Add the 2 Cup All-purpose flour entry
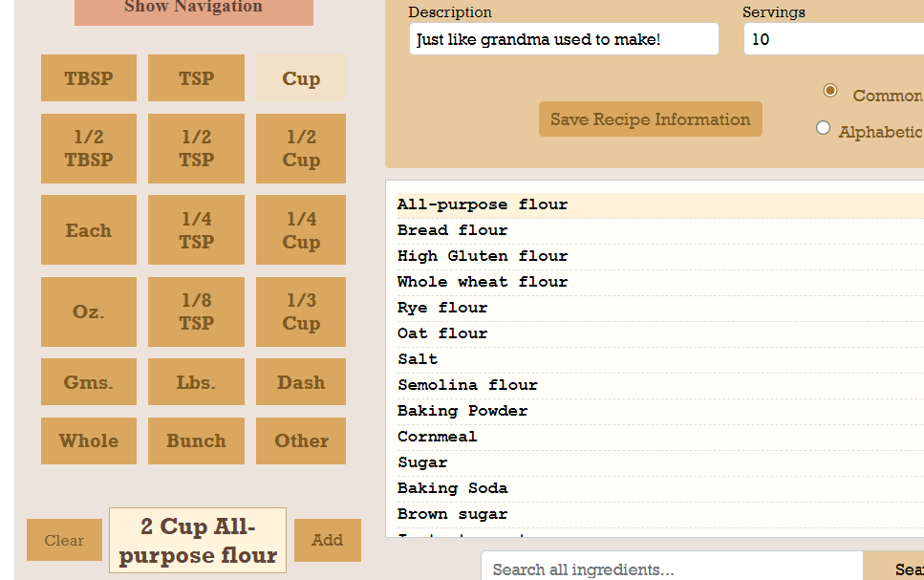Screen dimensions: 924x580 tap(327, 540)
